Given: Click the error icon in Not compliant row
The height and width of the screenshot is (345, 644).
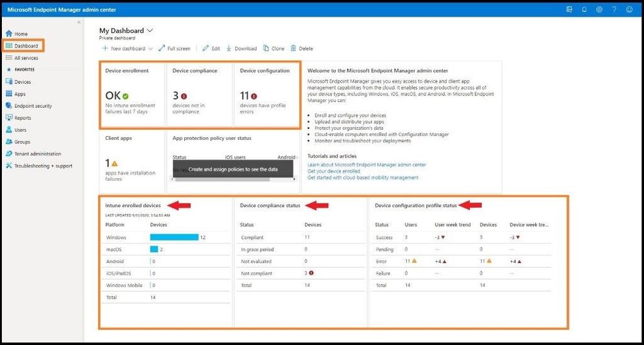Looking at the screenshot, I should click(311, 273).
